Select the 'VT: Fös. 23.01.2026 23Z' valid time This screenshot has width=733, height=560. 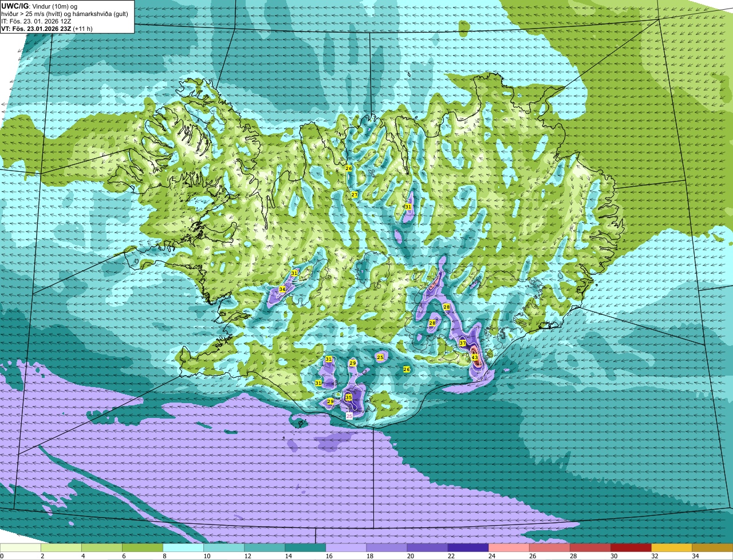[36, 28]
